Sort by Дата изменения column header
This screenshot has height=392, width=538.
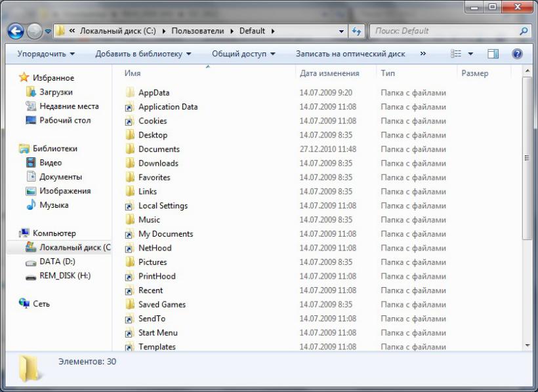329,73
